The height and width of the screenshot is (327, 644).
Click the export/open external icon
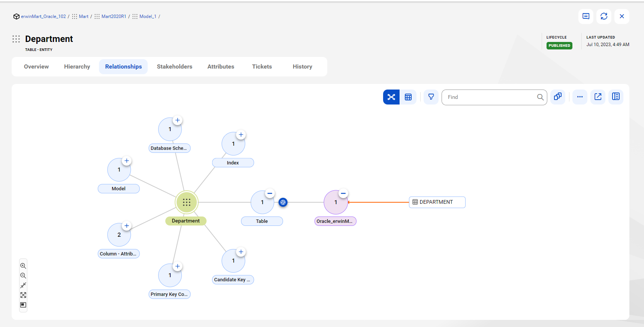[598, 97]
